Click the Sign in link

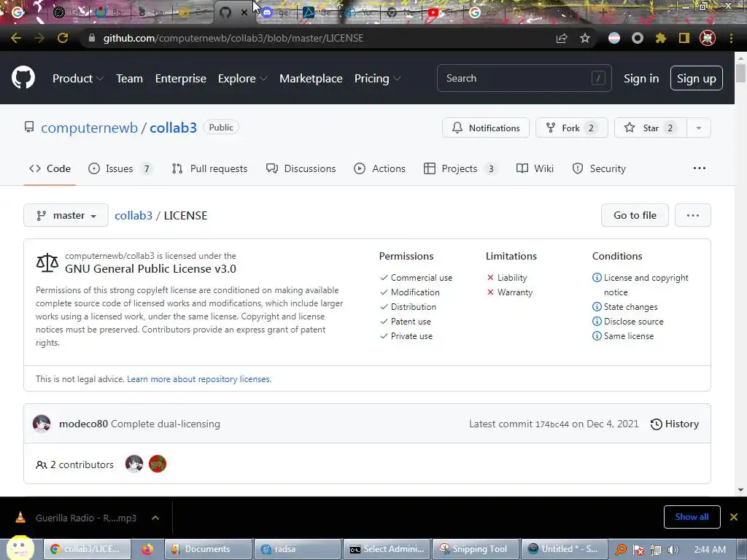(641, 79)
